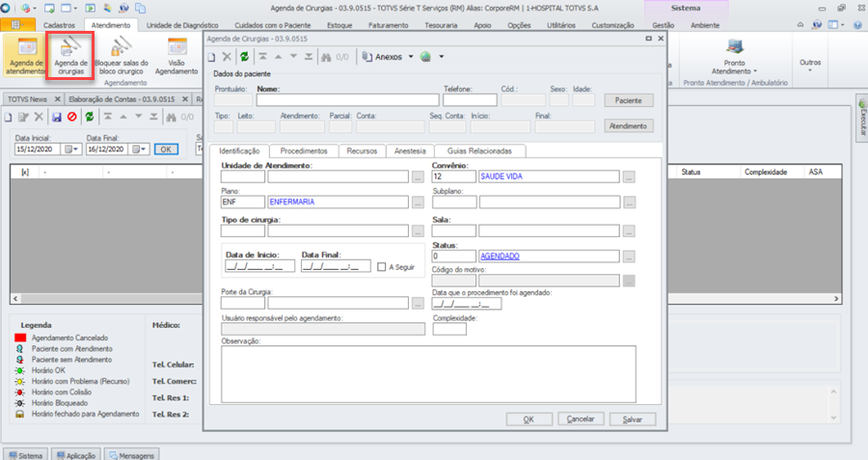868x460 pixels.
Task: Click the globe icon in dialog toolbar
Action: 425,57
